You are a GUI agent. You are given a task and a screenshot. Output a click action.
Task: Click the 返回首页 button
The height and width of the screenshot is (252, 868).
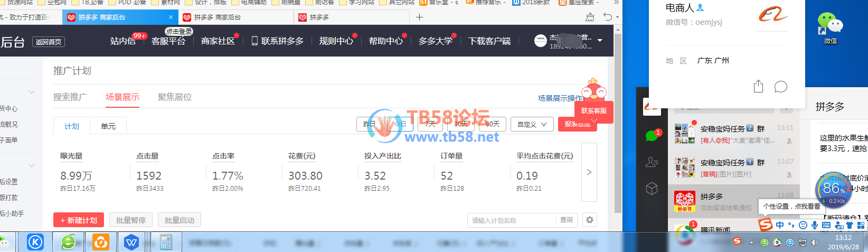pyautogui.click(x=48, y=42)
